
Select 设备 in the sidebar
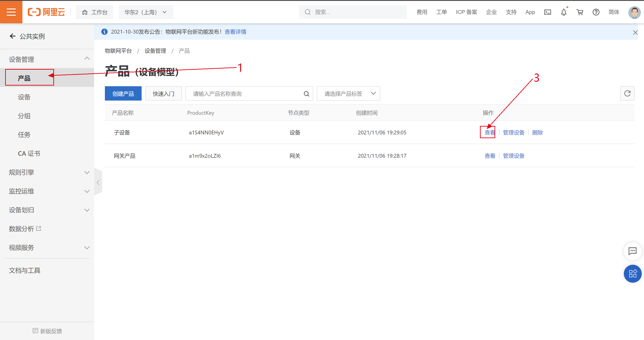(24, 97)
